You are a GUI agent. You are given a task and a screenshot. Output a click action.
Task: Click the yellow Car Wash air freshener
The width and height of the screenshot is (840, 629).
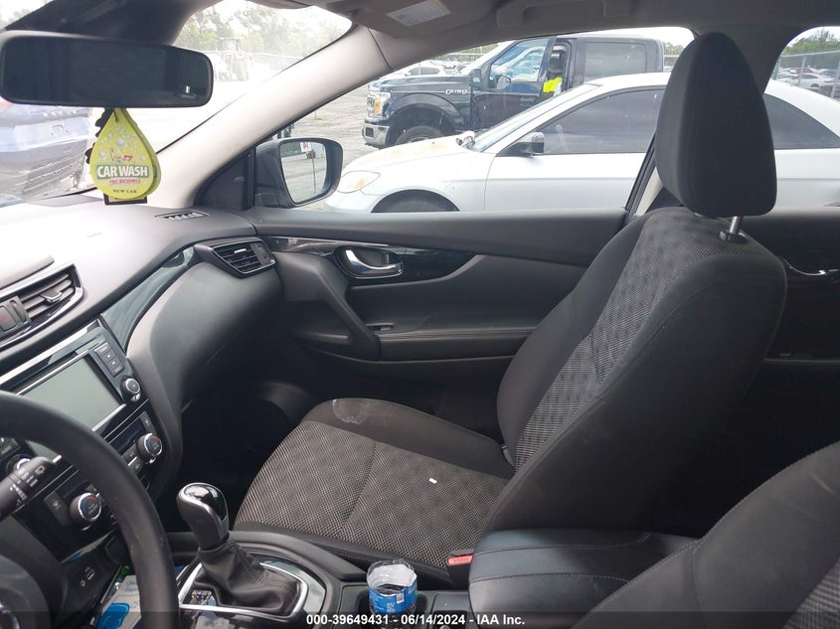click(x=123, y=159)
